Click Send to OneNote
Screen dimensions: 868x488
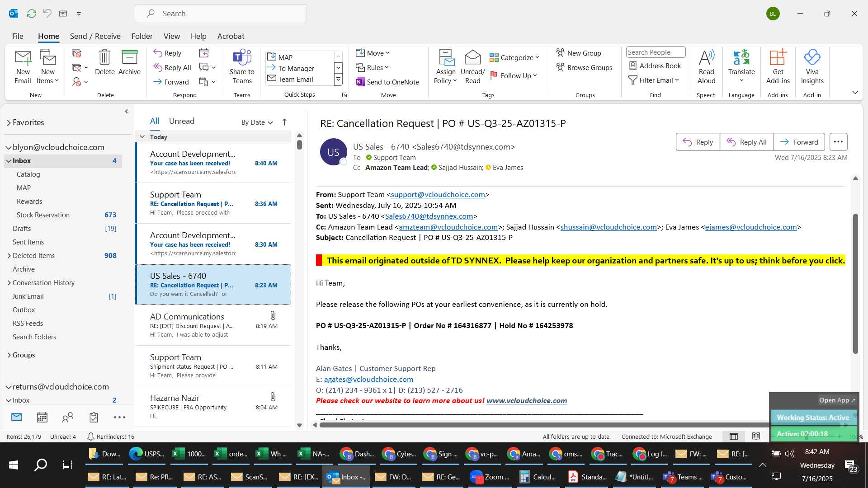pos(387,82)
